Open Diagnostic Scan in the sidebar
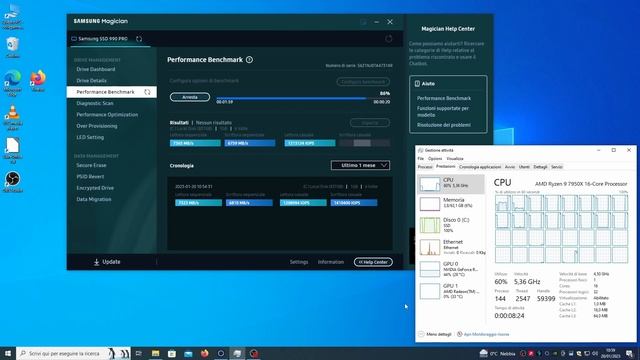 95,103
